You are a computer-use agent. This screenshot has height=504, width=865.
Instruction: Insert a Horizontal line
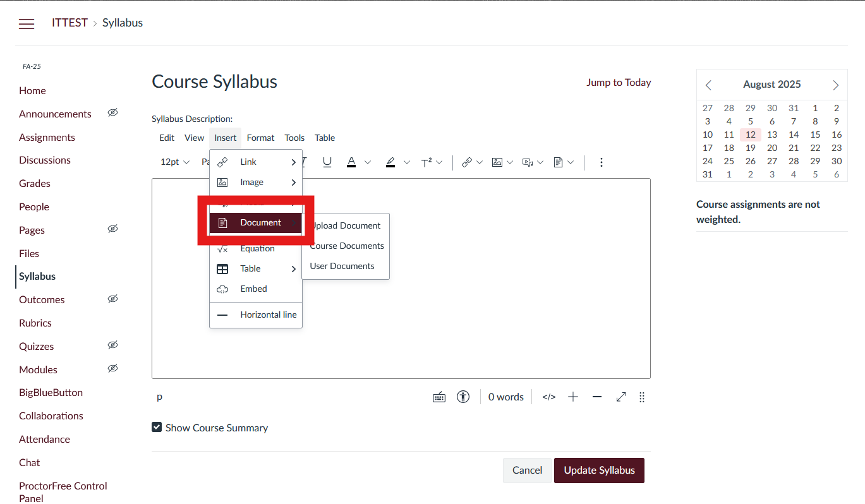[x=256, y=315]
